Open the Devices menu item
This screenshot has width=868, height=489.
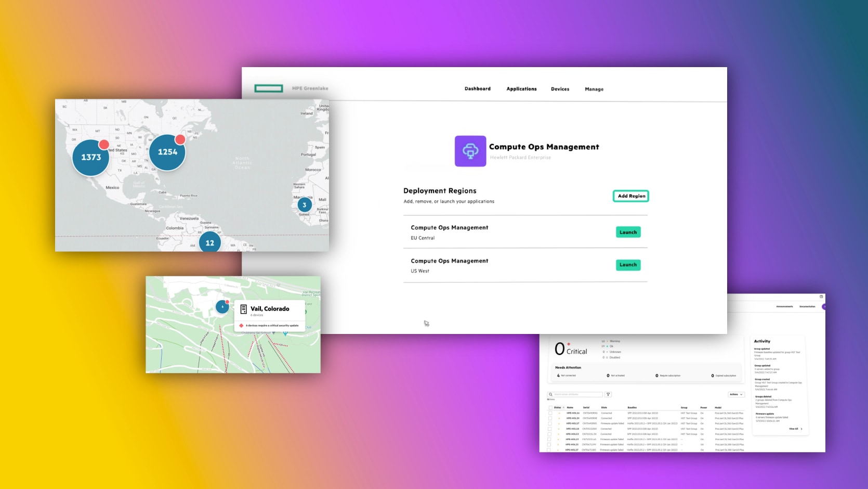560,89
